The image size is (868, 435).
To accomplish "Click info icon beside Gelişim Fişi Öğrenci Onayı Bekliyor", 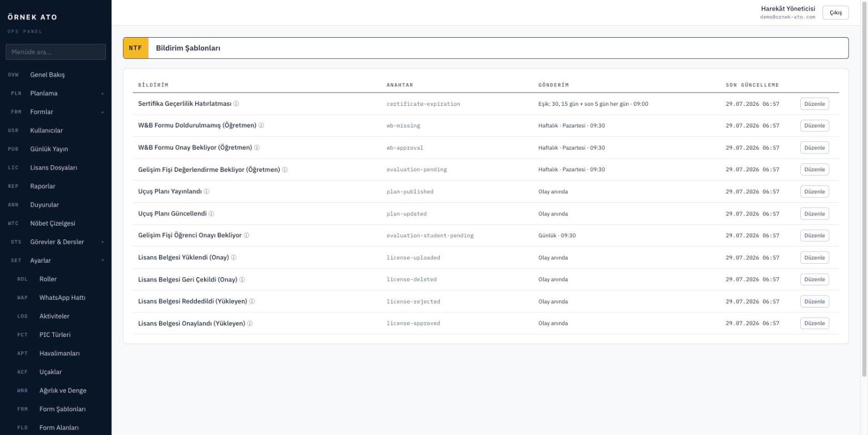I will (246, 236).
